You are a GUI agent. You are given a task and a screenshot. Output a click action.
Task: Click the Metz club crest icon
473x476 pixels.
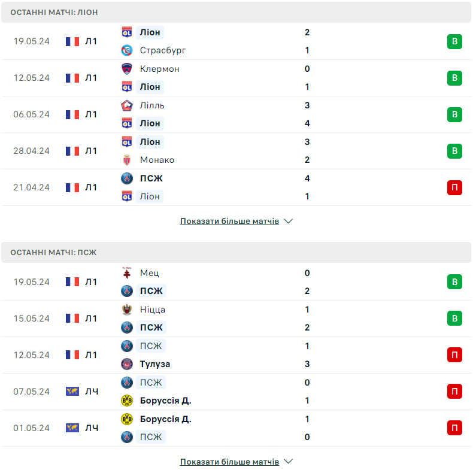[x=126, y=273]
